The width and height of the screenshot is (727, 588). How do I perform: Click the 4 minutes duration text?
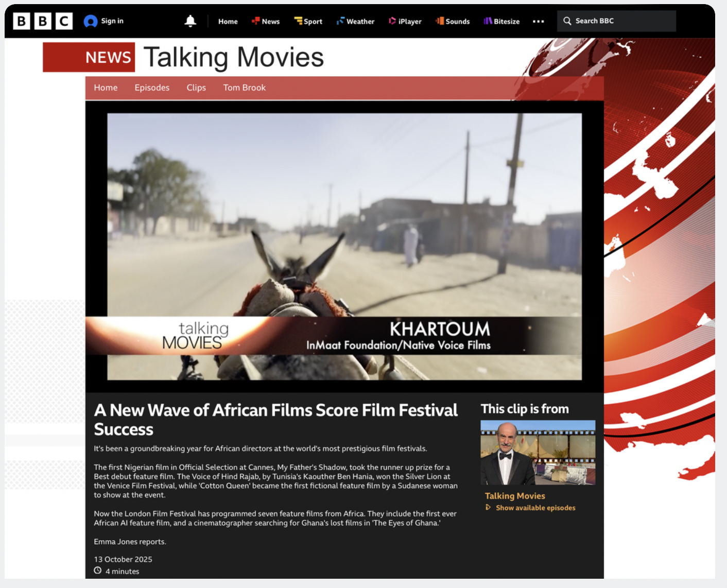click(122, 571)
